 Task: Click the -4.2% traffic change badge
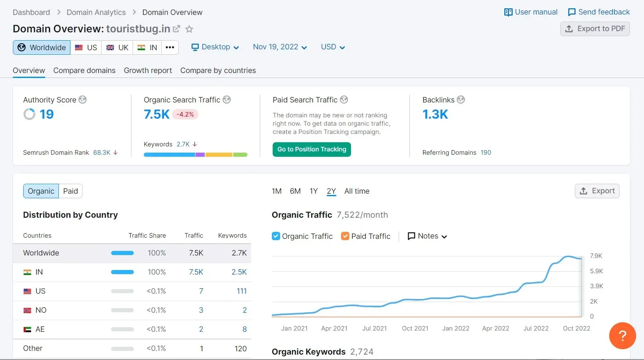[185, 114]
